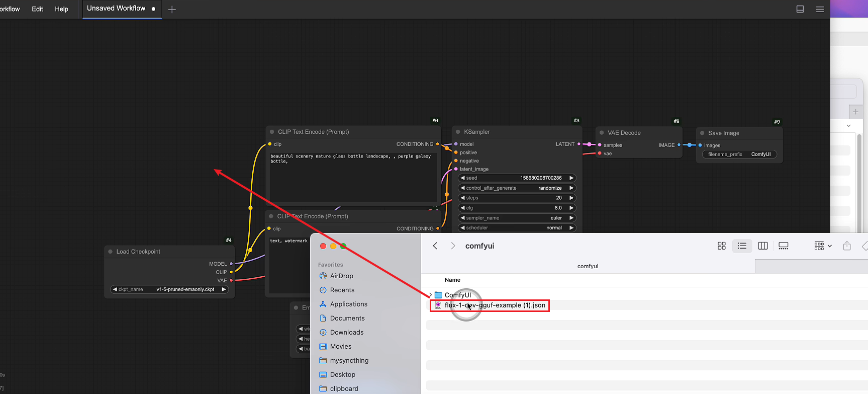Expand the ComfyUI folder disclosure arrow
The height and width of the screenshot is (394, 868).
(x=431, y=295)
